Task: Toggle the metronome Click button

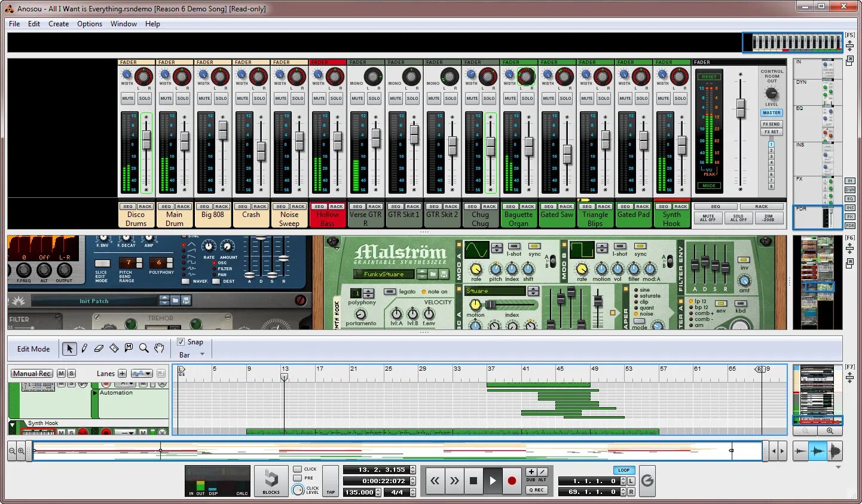Action: pyautogui.click(x=298, y=469)
